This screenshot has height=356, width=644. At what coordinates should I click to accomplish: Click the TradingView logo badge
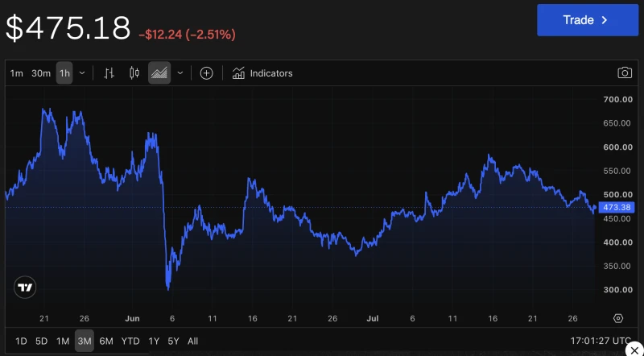(x=25, y=287)
